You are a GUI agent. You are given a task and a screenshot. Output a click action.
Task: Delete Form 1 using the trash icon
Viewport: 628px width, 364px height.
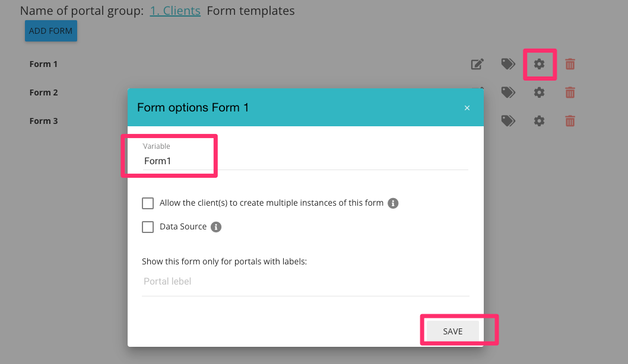pyautogui.click(x=570, y=64)
